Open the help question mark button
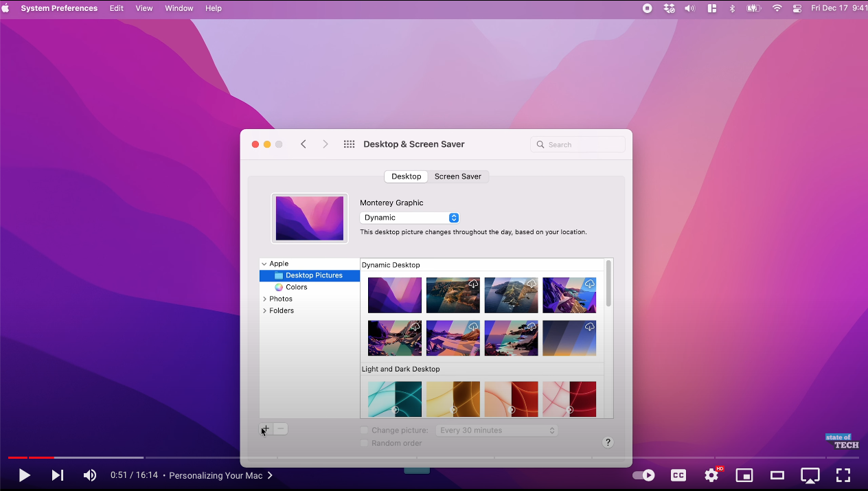Viewport: 868px width, 491px height. pos(608,442)
